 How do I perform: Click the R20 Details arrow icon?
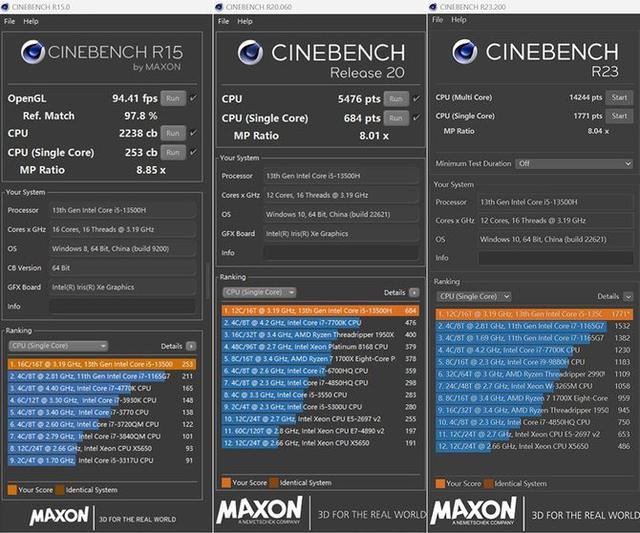point(413,293)
